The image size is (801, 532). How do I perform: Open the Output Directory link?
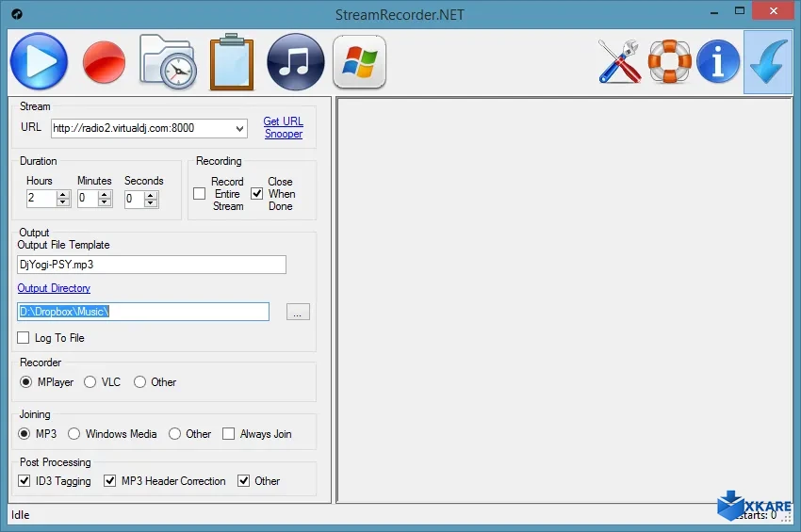coord(54,288)
